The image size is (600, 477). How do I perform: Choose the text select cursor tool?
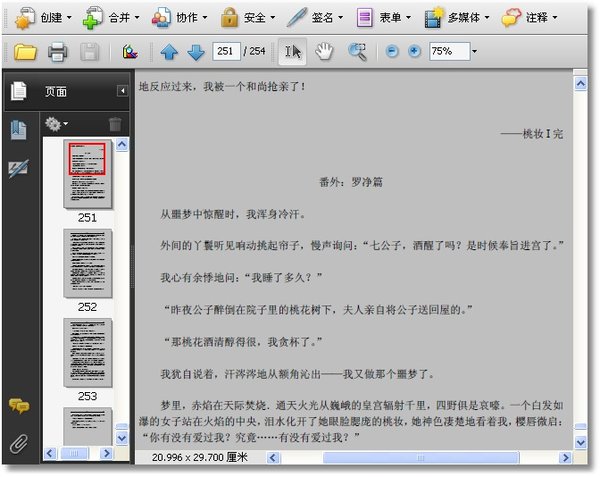point(292,52)
